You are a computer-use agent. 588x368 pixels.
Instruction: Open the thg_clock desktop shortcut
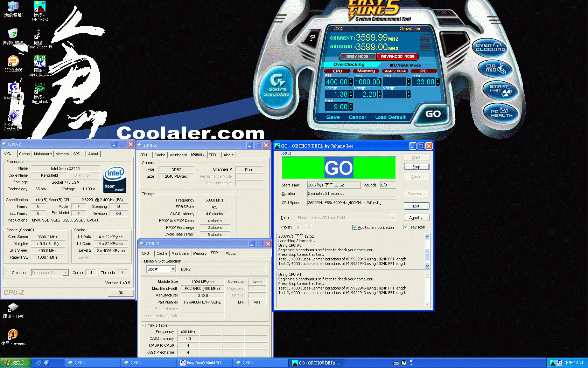coord(40,93)
